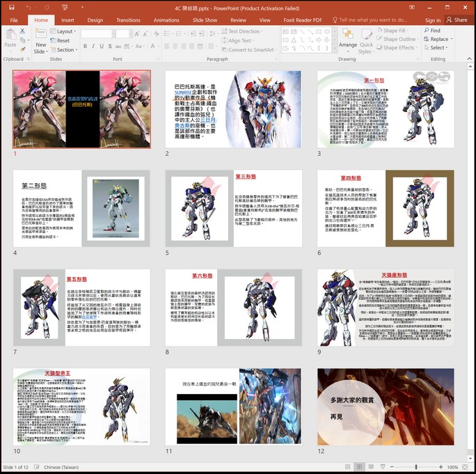Toggle text Shadow formatting
Viewport: 476px width, 474px height.
(109, 46)
